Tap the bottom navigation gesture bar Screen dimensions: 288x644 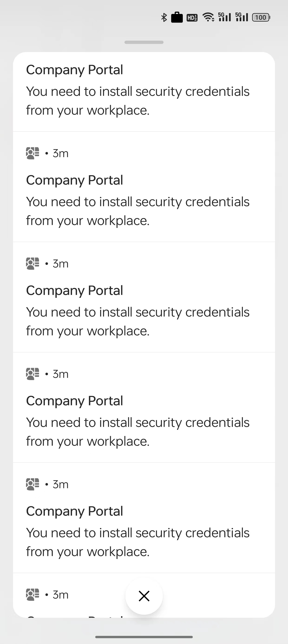coord(144,637)
